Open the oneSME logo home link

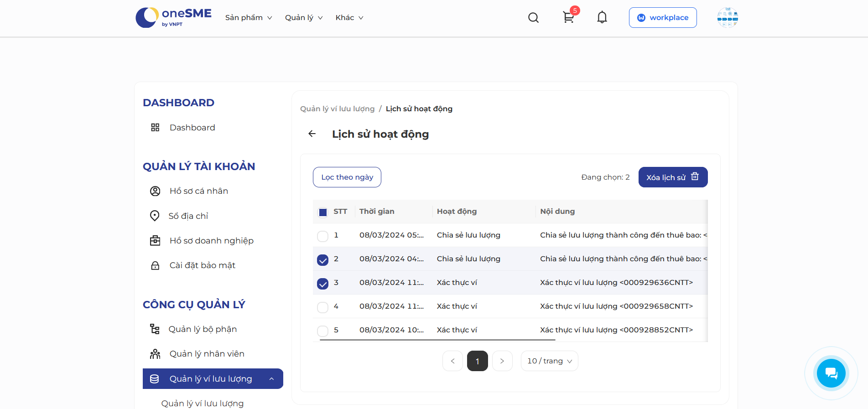click(173, 18)
